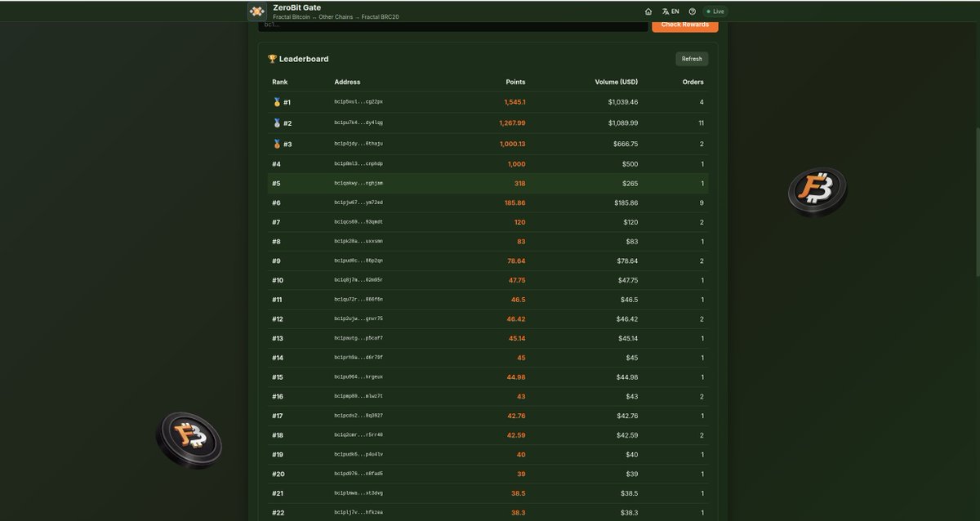Select the rank #6 address ending ym72ed
The image size is (980, 521).
click(359, 203)
